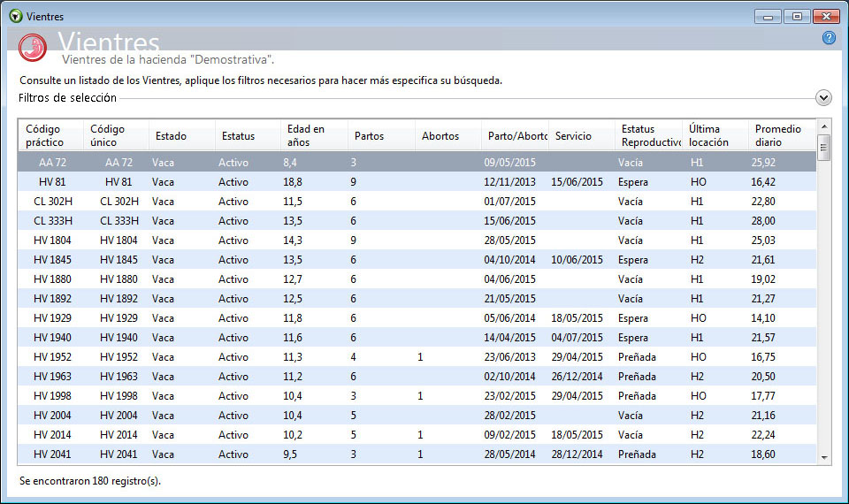The height and width of the screenshot is (504, 849).
Task: Click the scrollbar up arrow
Action: pyautogui.click(x=824, y=126)
